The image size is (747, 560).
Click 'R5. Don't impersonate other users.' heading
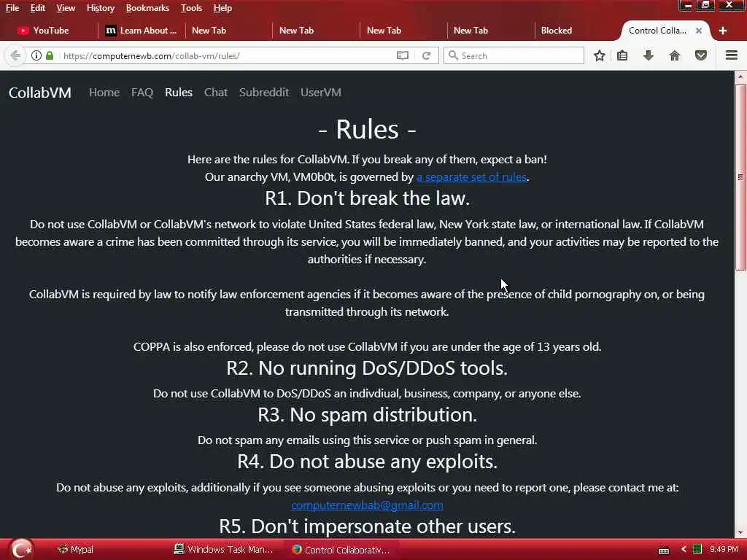click(368, 526)
